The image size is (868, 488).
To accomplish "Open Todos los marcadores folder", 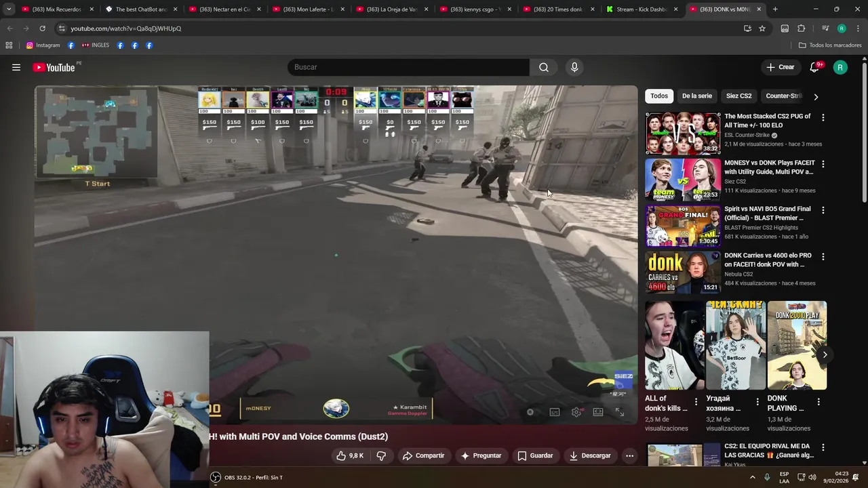I will click(x=830, y=45).
